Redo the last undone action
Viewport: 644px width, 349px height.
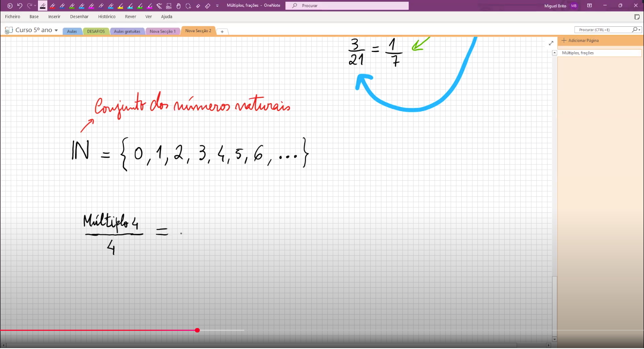pyautogui.click(x=29, y=6)
